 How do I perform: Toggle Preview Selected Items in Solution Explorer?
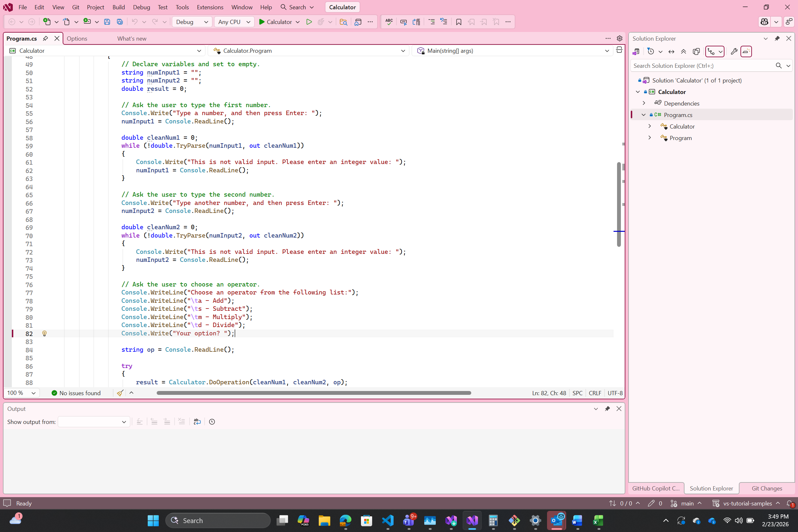tap(746, 51)
